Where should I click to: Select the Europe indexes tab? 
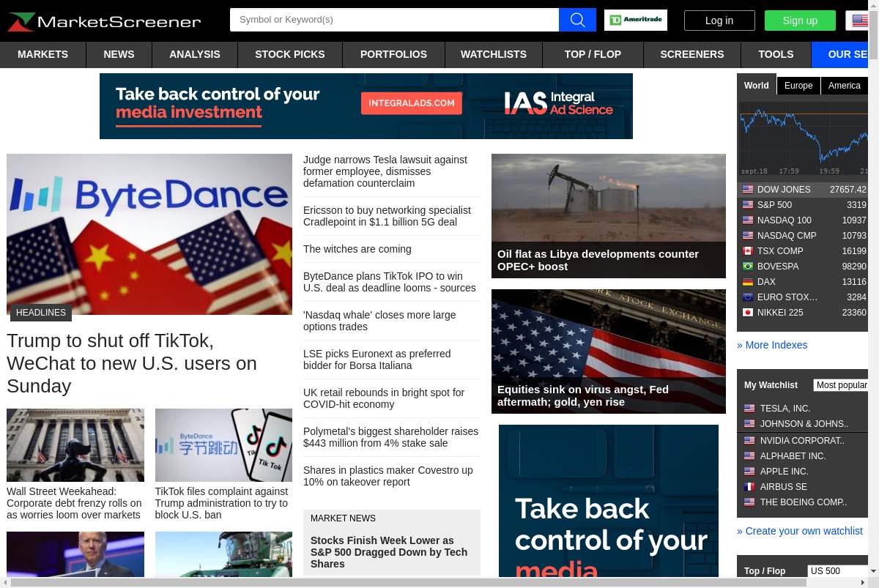[x=798, y=86]
